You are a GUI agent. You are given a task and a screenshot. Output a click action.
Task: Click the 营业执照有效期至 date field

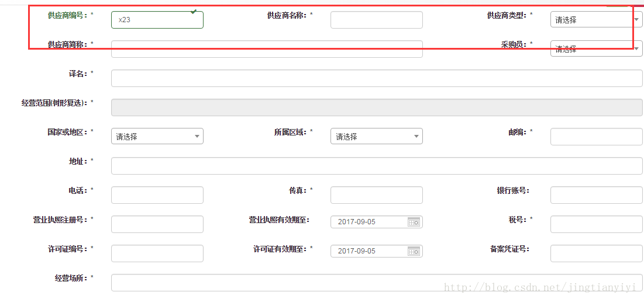[377, 222]
